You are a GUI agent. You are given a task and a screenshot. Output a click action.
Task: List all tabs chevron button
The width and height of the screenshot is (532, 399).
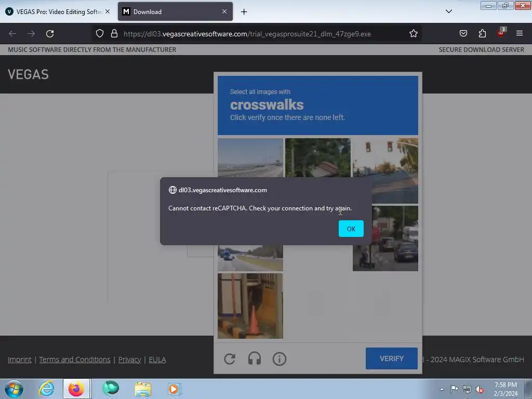448,11
